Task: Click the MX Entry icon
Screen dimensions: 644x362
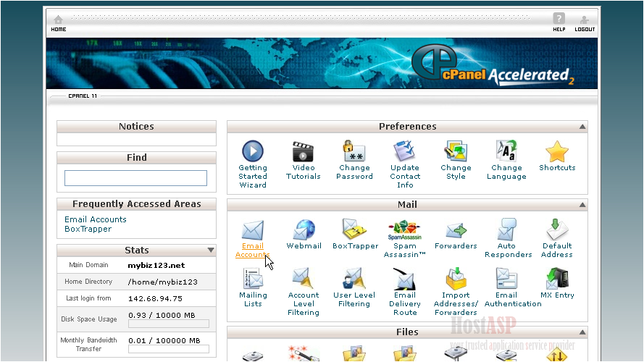Action: click(x=557, y=279)
